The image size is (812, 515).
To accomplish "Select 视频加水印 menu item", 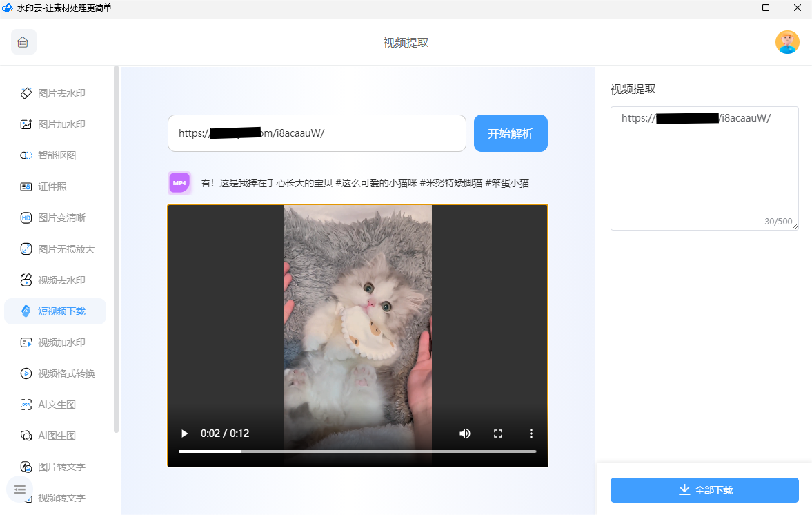I will (55, 342).
